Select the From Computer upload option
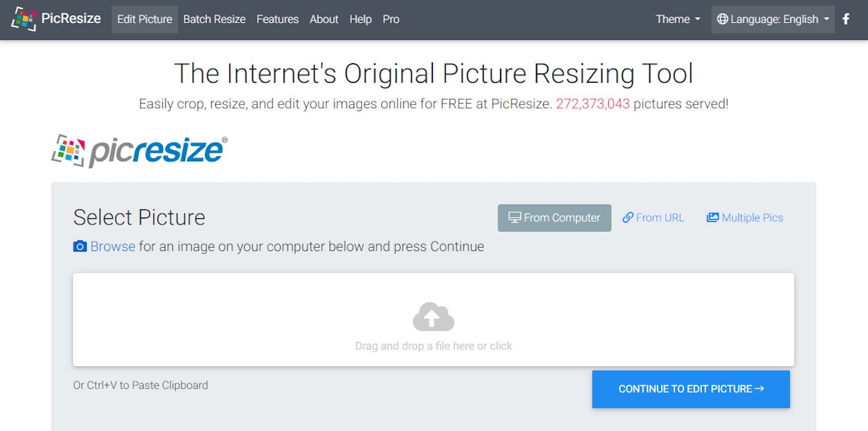Viewport: 868px width, 431px height. (x=554, y=218)
